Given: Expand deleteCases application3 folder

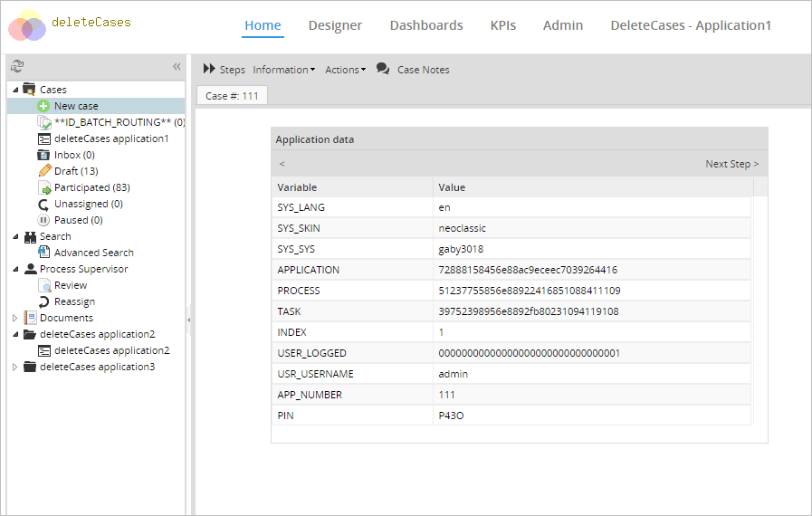Looking at the screenshot, I should [14, 367].
